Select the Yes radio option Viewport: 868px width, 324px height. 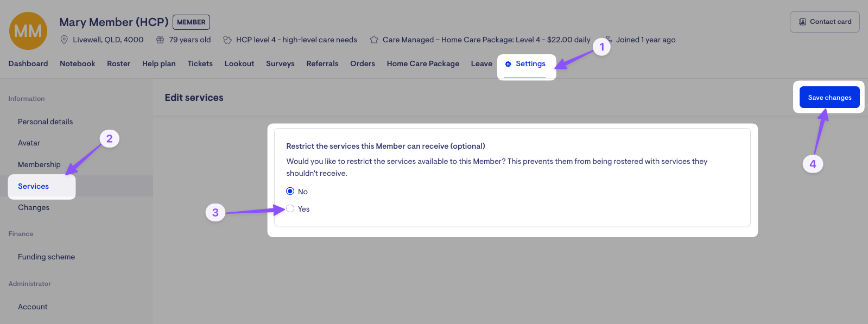(290, 209)
